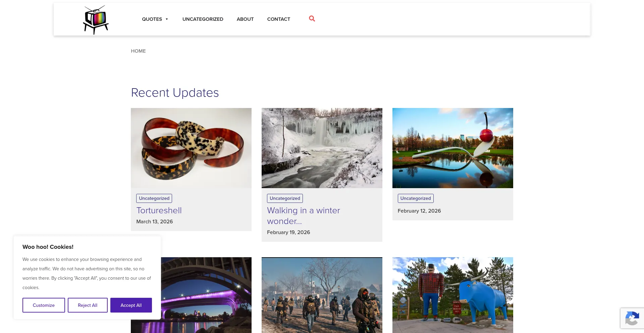Image resolution: width=644 pixels, height=333 pixels.
Task: Go to the Uncategorized menu item
Action: [203, 19]
